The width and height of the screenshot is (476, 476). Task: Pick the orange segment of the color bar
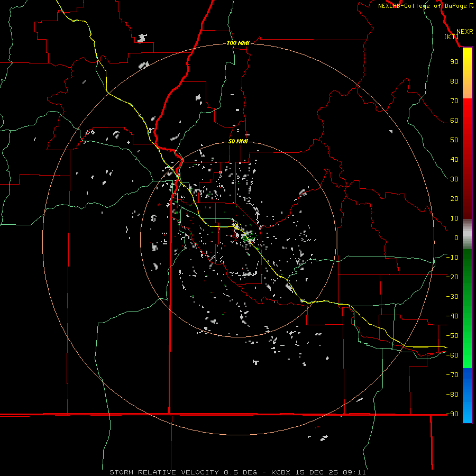pos(467,89)
